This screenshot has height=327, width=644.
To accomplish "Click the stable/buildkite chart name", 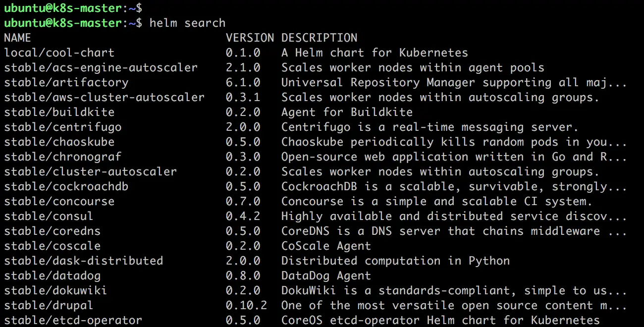I will [59, 112].
